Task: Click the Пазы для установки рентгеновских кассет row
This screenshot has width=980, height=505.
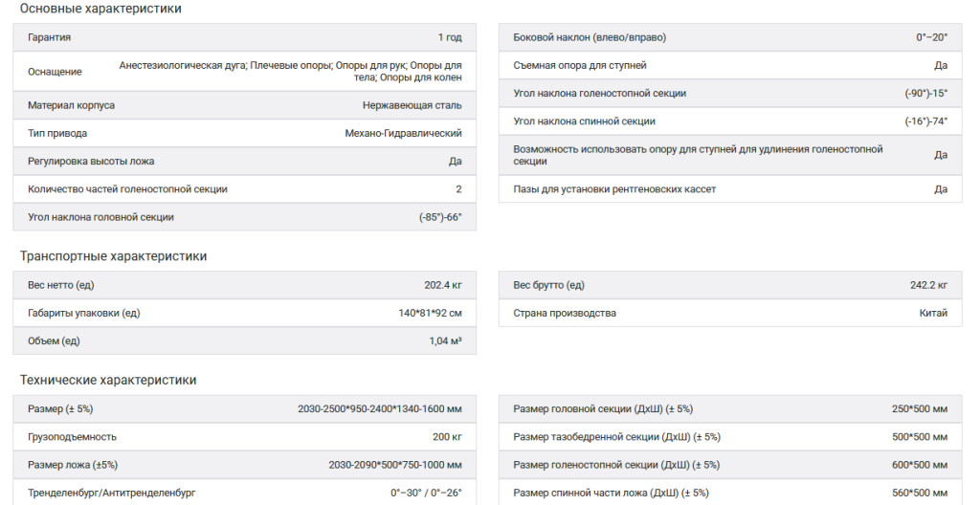Action: click(x=730, y=189)
